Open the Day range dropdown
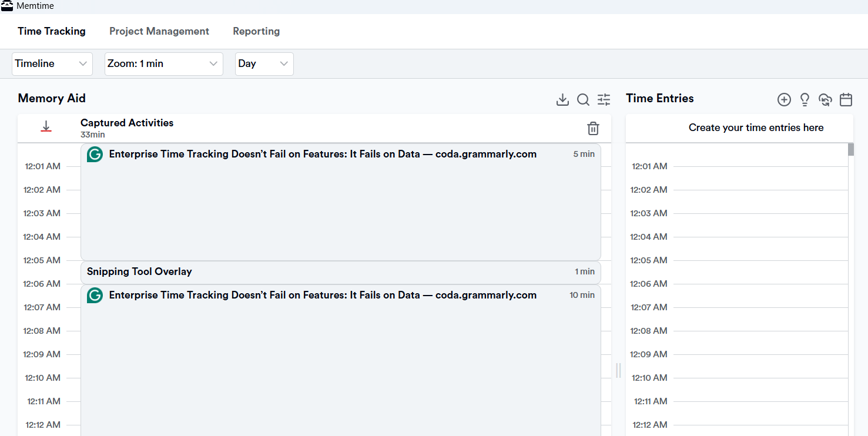Image resolution: width=868 pixels, height=436 pixels. [x=264, y=64]
